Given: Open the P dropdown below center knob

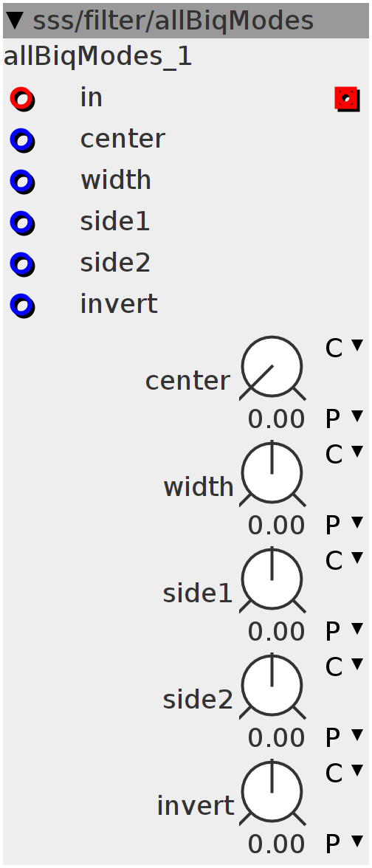Looking at the screenshot, I should click(344, 418).
